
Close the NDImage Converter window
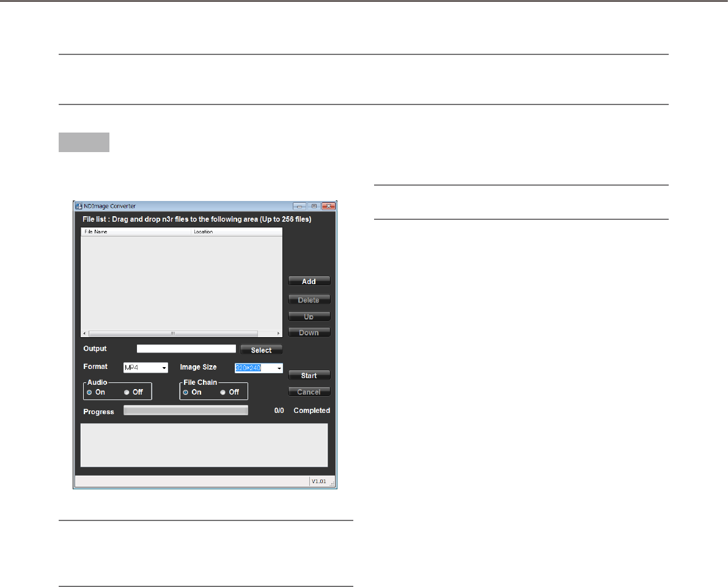(x=329, y=206)
